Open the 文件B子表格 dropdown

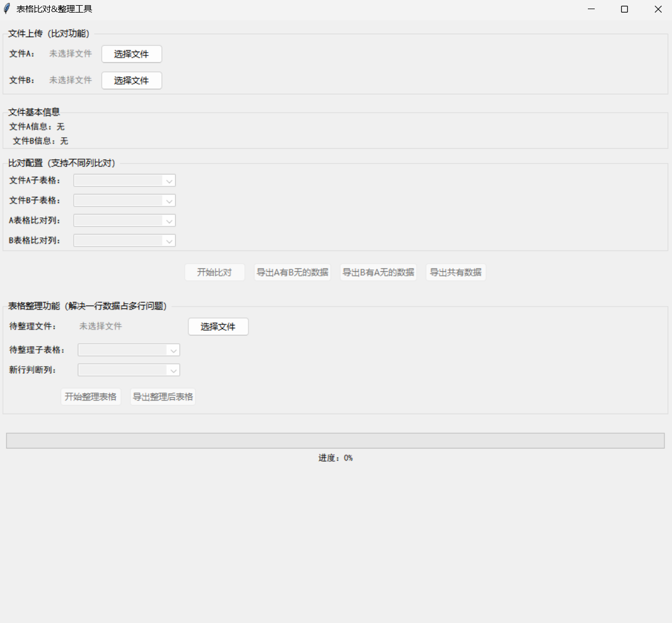pos(125,201)
